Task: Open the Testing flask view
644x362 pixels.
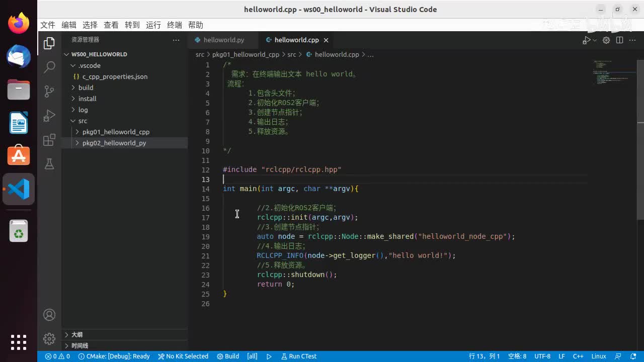Action: [49, 164]
